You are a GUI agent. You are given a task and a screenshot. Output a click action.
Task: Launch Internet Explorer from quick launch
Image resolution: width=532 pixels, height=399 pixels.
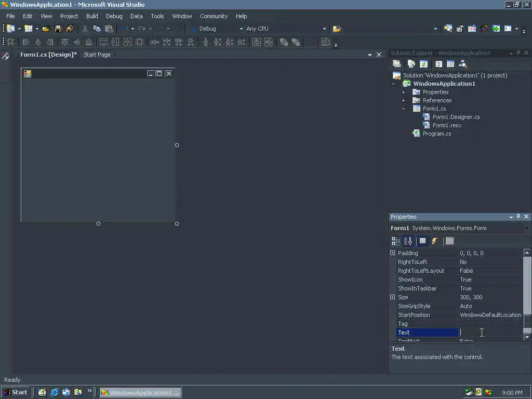(x=54, y=392)
